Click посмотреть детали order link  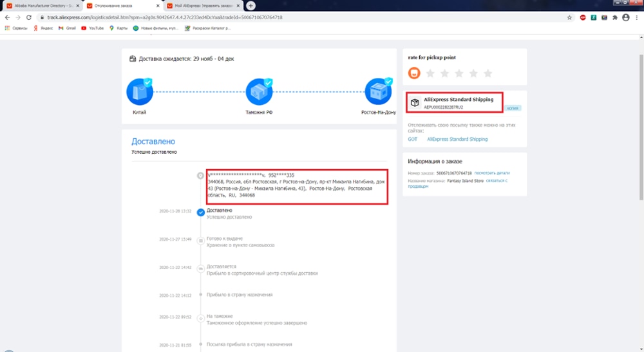pyautogui.click(x=491, y=173)
